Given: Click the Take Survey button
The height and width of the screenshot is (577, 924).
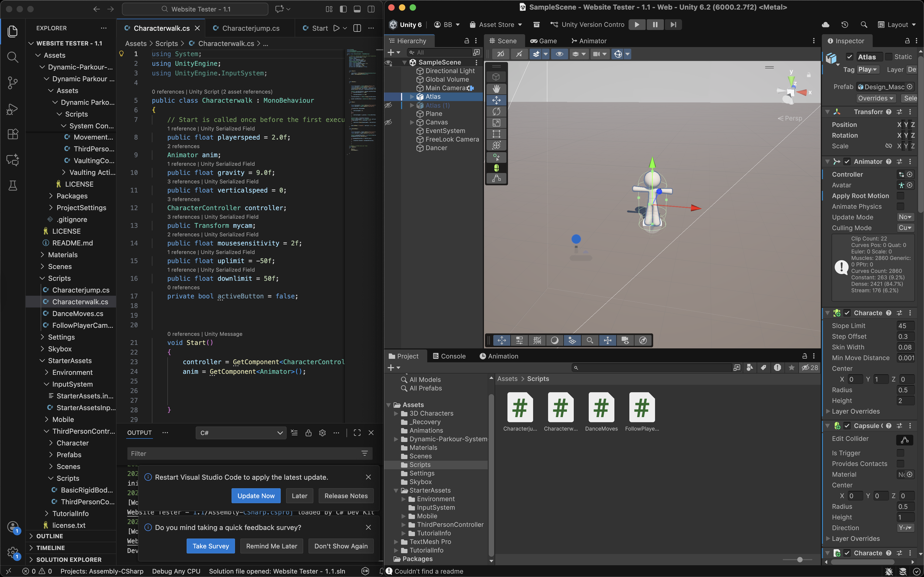Looking at the screenshot, I should click(x=211, y=546).
